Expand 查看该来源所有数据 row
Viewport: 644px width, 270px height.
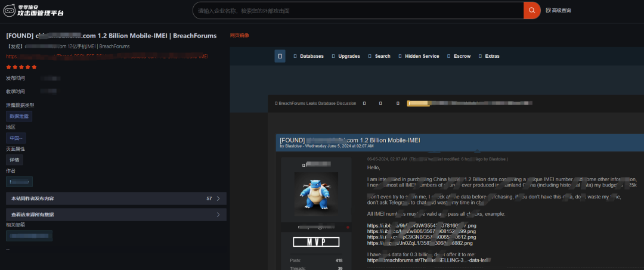116,215
